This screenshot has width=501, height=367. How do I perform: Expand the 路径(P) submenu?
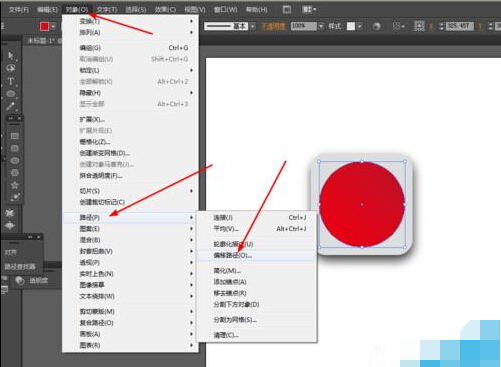[x=130, y=218]
